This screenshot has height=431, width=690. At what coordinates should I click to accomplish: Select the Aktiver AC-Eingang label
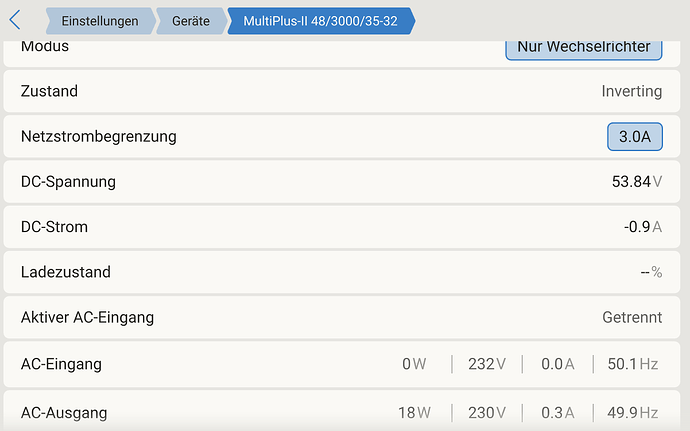coord(87,317)
